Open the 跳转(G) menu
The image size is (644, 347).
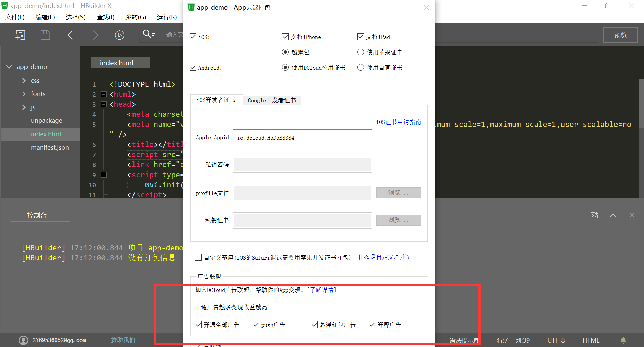pyautogui.click(x=136, y=17)
